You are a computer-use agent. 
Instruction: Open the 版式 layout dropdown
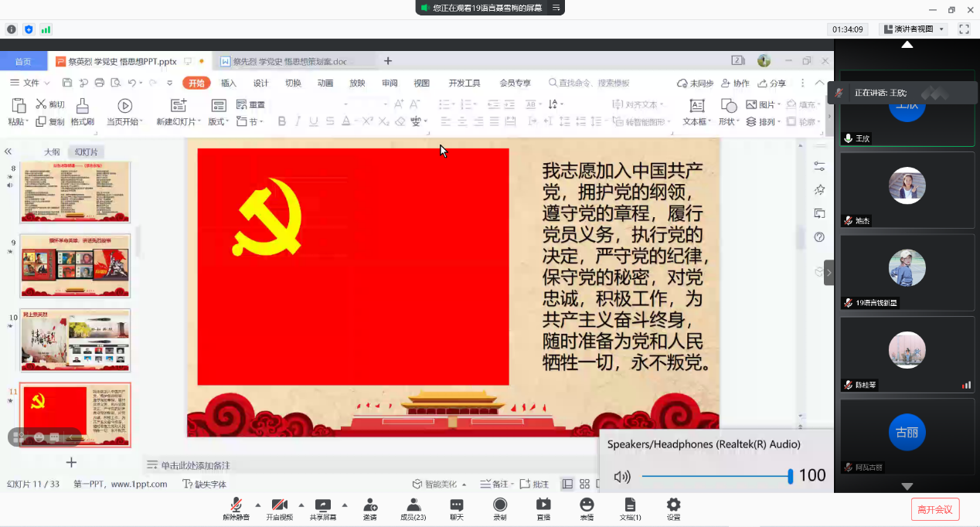click(x=217, y=121)
